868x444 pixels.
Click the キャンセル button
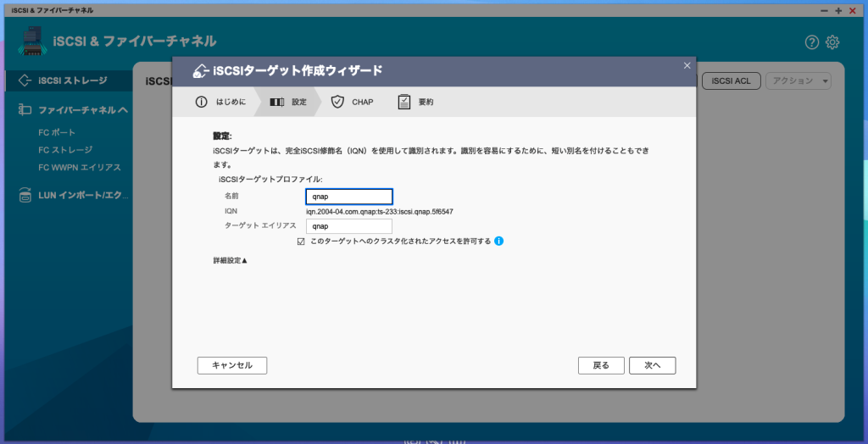(x=231, y=365)
